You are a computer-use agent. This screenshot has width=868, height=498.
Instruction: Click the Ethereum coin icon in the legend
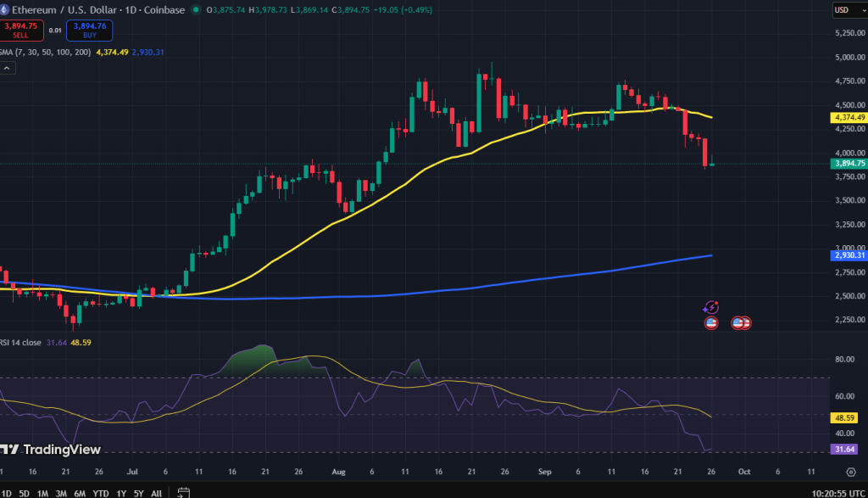tap(6, 10)
